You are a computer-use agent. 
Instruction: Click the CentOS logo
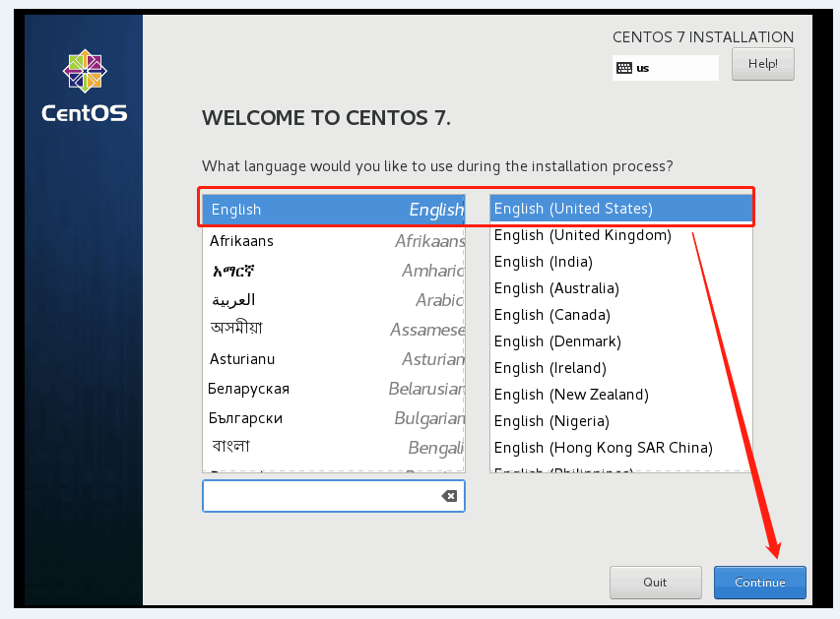85,86
